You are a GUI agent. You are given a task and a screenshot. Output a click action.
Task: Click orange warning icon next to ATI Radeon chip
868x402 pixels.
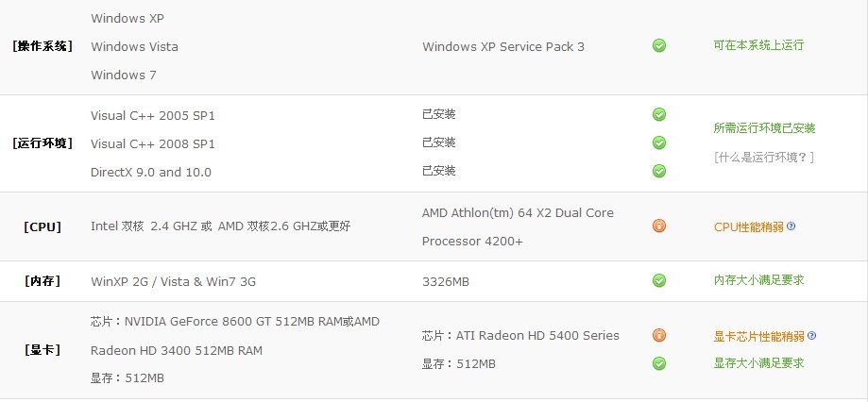pyautogui.click(x=658, y=335)
